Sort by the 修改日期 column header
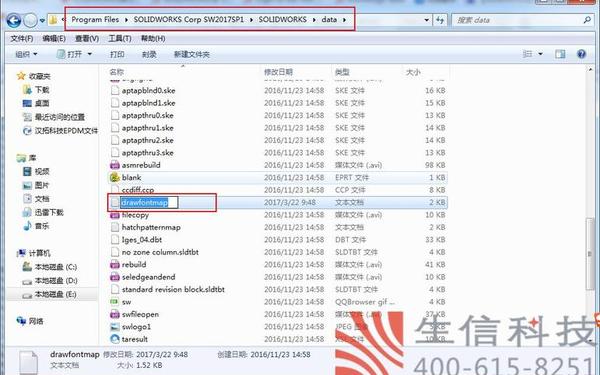Viewport: 600px width, 375px height. click(278, 72)
